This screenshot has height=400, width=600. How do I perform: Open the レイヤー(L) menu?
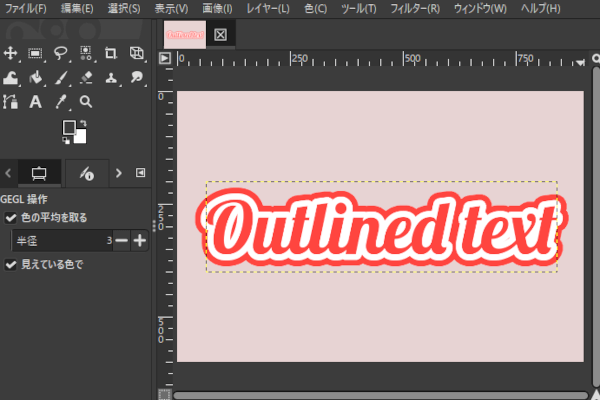tap(265, 9)
